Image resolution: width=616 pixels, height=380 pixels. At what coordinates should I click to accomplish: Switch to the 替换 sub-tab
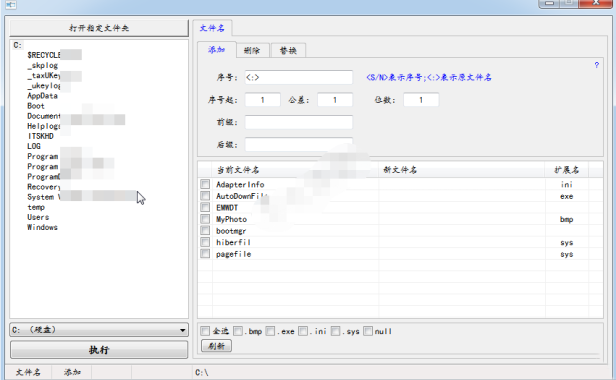(288, 50)
